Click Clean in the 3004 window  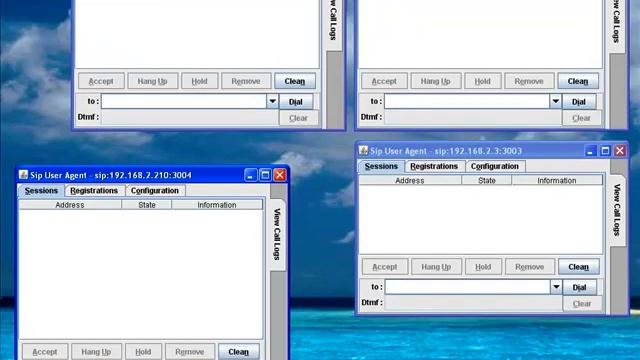[x=238, y=351]
